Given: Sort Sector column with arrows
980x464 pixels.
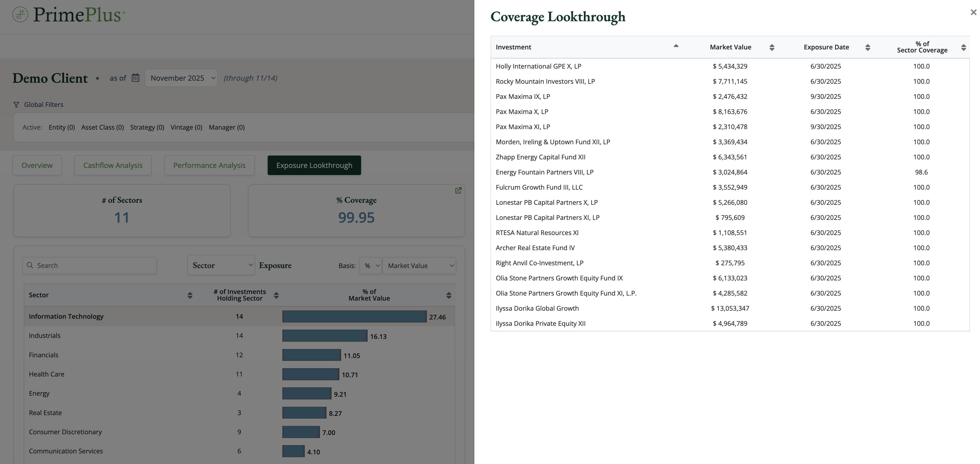Looking at the screenshot, I should coord(190,295).
